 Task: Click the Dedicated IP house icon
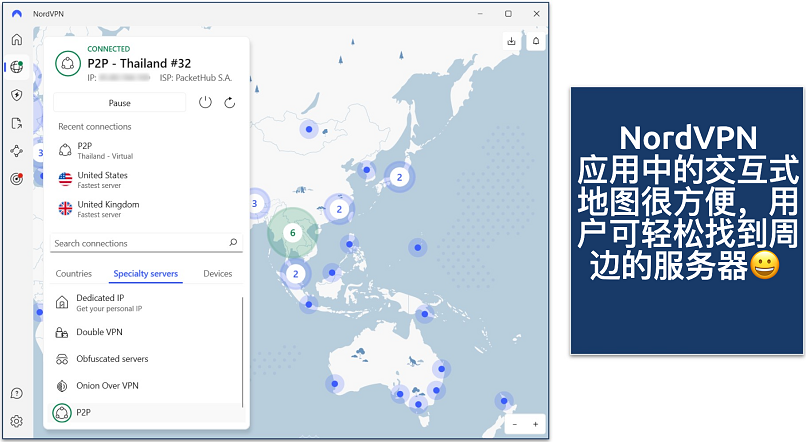(62, 302)
